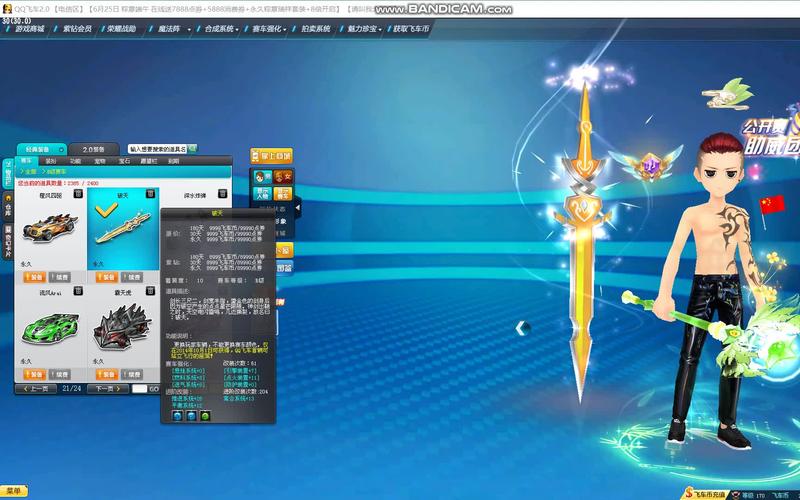Toggle 显示人物 show character

[x=262, y=194]
